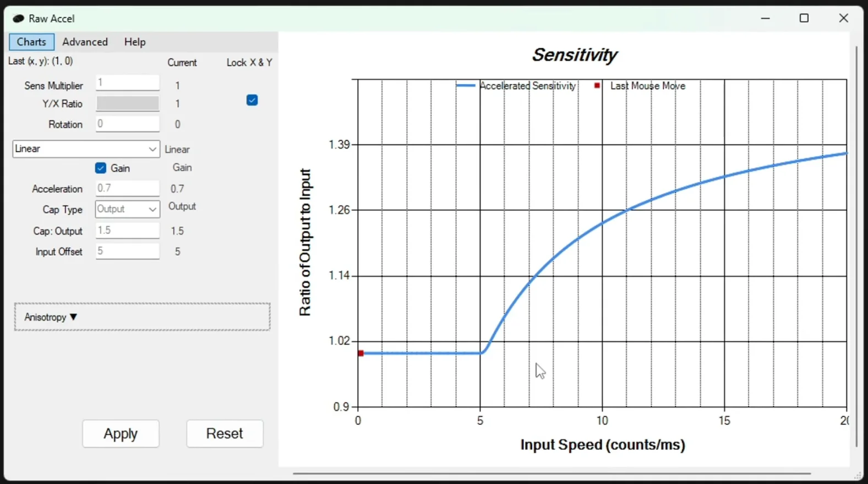Click the current Acceleration value 0.7
Viewport: 868px width, 484px height.
[x=177, y=189]
